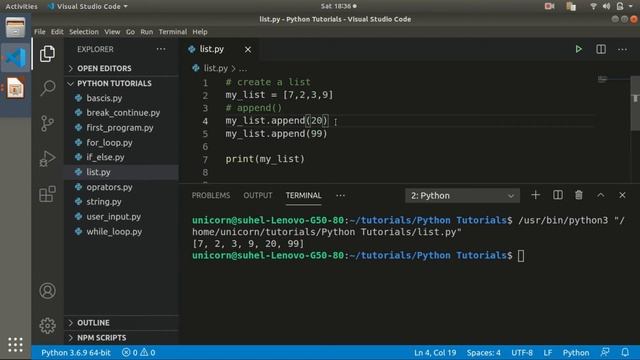Switch to the OUTPUT panel tab
The width and height of the screenshot is (640, 360).
pyautogui.click(x=258, y=196)
